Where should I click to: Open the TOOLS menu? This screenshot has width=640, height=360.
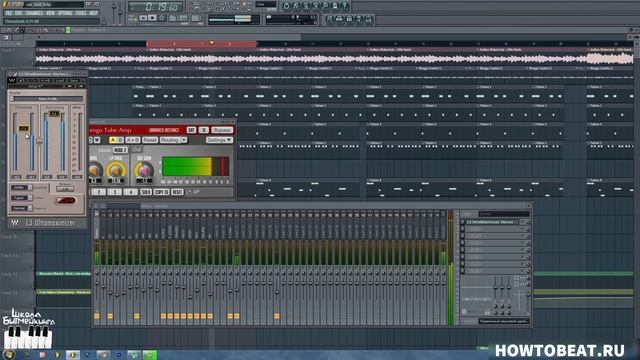pyautogui.click(x=81, y=13)
